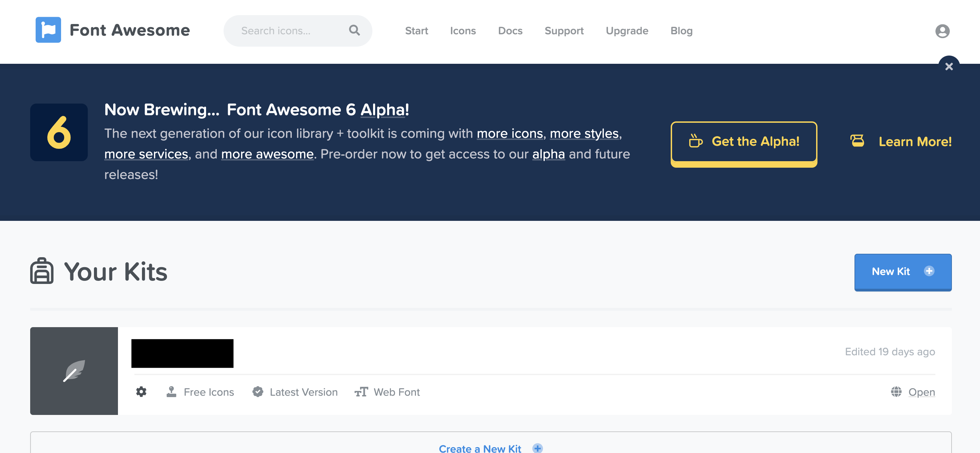Open the Icons nav item
980x453 pixels.
(x=463, y=31)
